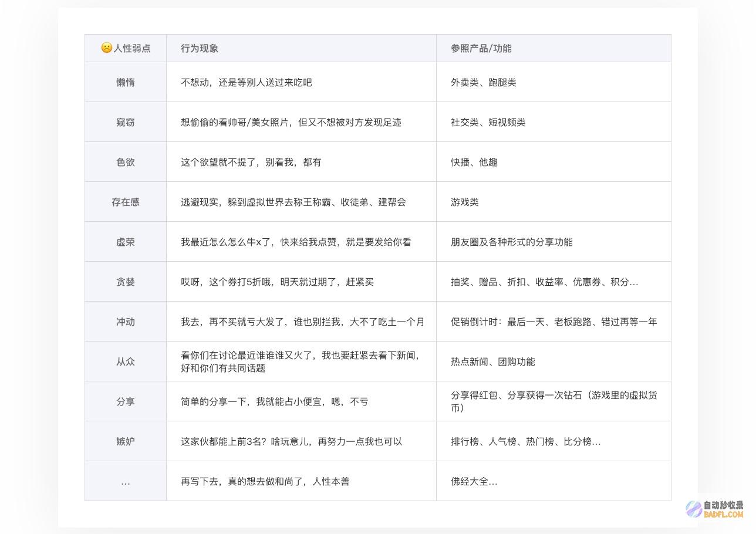The image size is (756, 534).
Task: Click cell 游戏类
Action: point(553,202)
